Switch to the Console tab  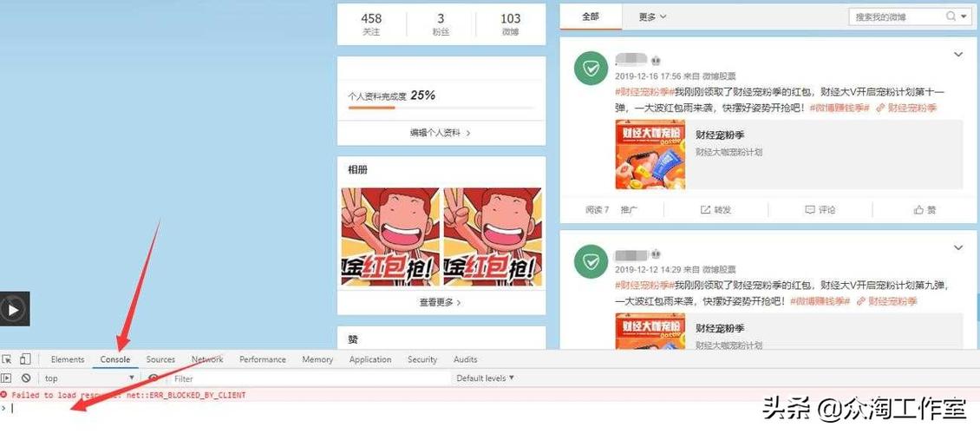pos(115,359)
